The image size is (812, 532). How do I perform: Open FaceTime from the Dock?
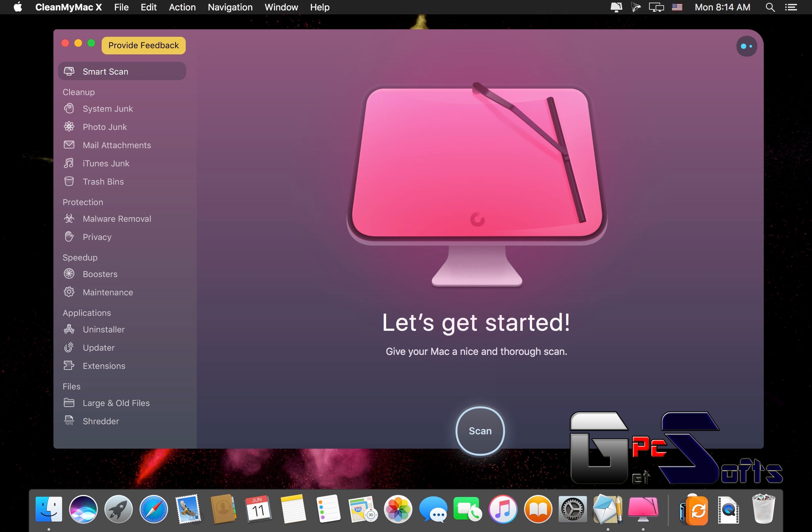click(468, 509)
